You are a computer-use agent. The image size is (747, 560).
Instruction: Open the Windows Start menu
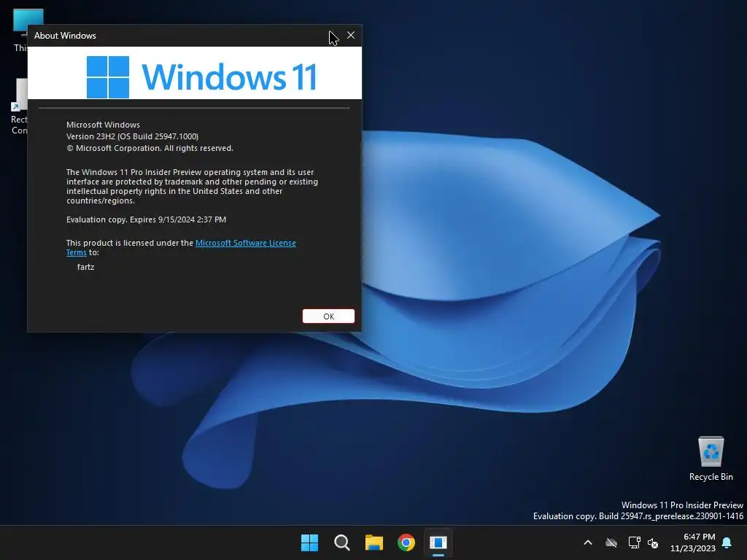coord(309,542)
